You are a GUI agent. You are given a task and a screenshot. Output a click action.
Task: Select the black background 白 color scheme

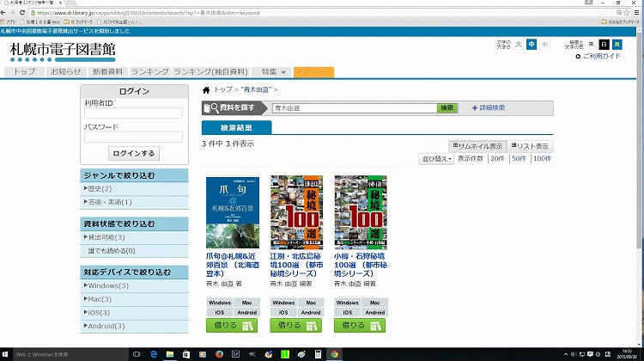pos(605,45)
